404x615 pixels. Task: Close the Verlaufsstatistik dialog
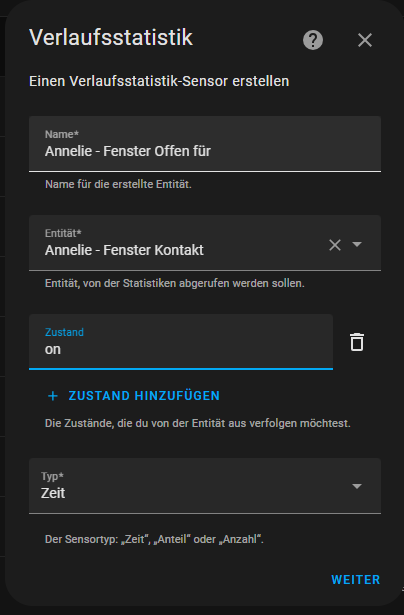coord(365,40)
